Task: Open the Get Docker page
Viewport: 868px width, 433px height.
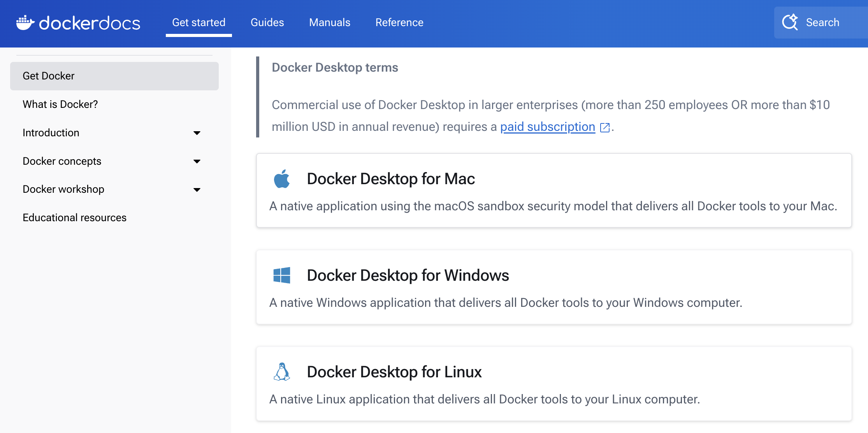Action: tap(48, 76)
